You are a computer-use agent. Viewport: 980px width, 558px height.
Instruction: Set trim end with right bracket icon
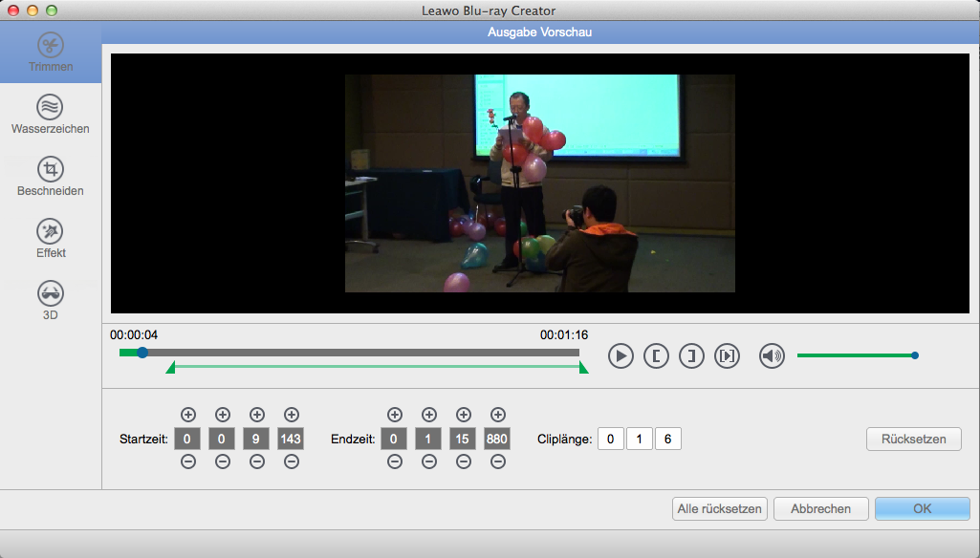[691, 356]
